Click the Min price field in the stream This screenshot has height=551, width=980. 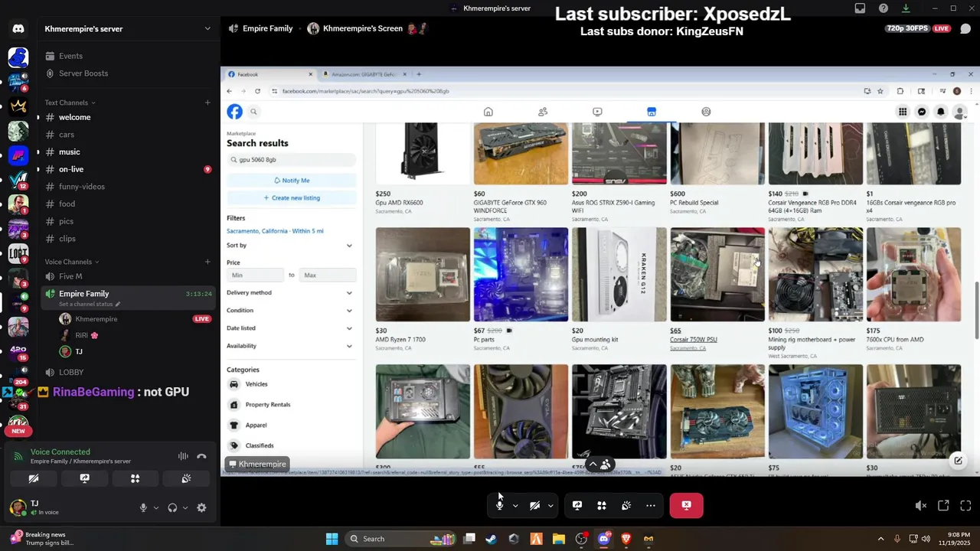255,275
